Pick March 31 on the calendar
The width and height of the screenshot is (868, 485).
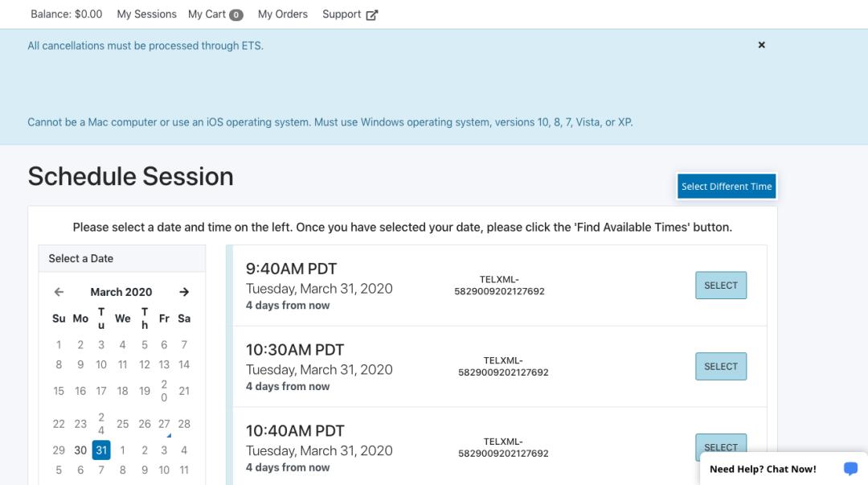(101, 450)
